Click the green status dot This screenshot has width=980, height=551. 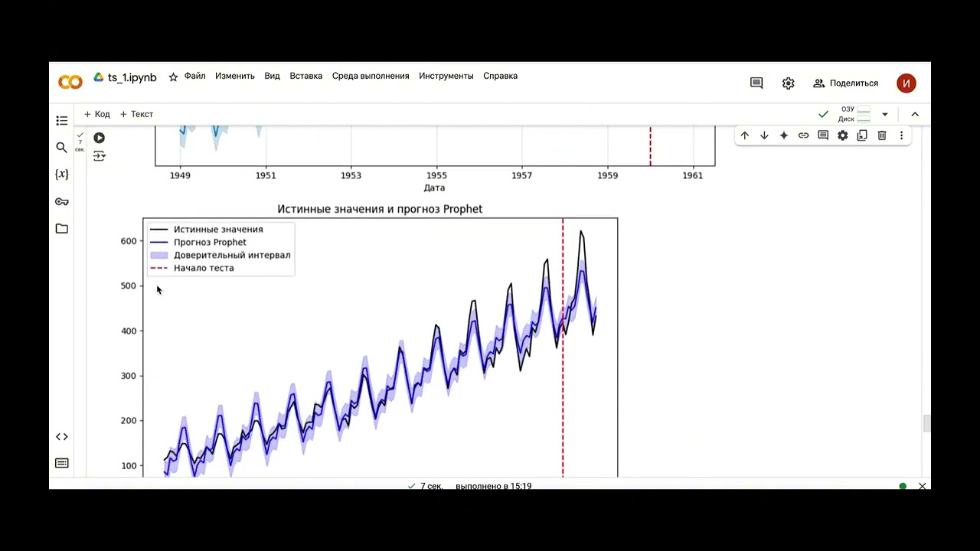click(x=903, y=486)
